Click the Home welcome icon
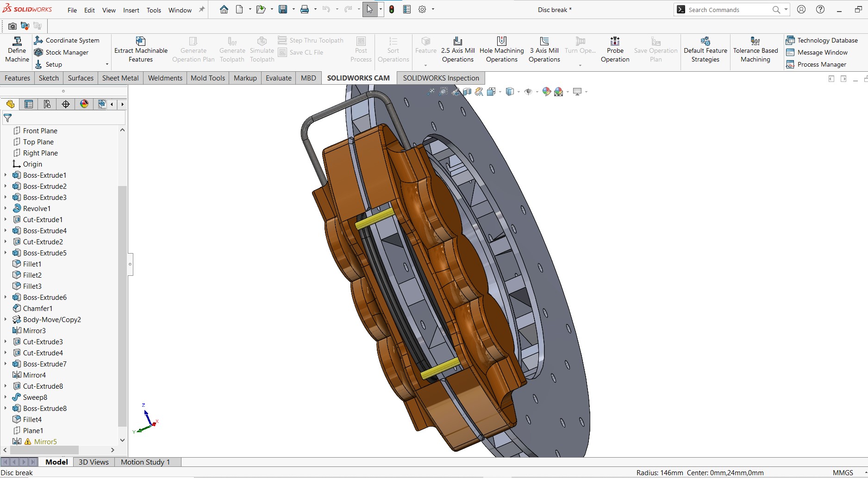The height and width of the screenshot is (478, 868). click(x=224, y=9)
